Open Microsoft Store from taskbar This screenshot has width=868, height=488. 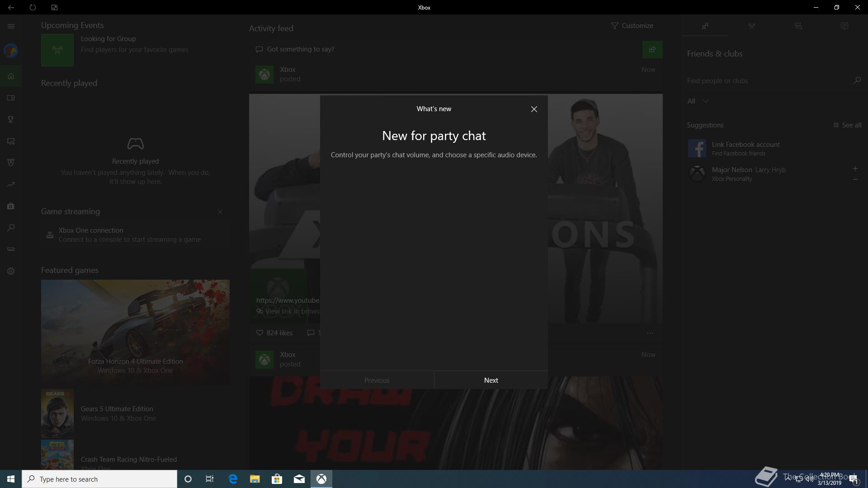pyautogui.click(x=277, y=479)
